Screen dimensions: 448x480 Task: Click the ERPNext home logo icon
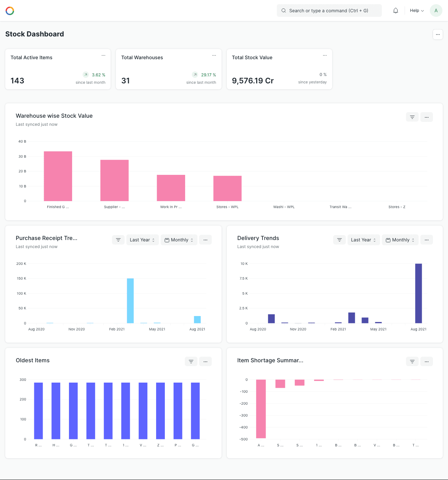(x=10, y=11)
